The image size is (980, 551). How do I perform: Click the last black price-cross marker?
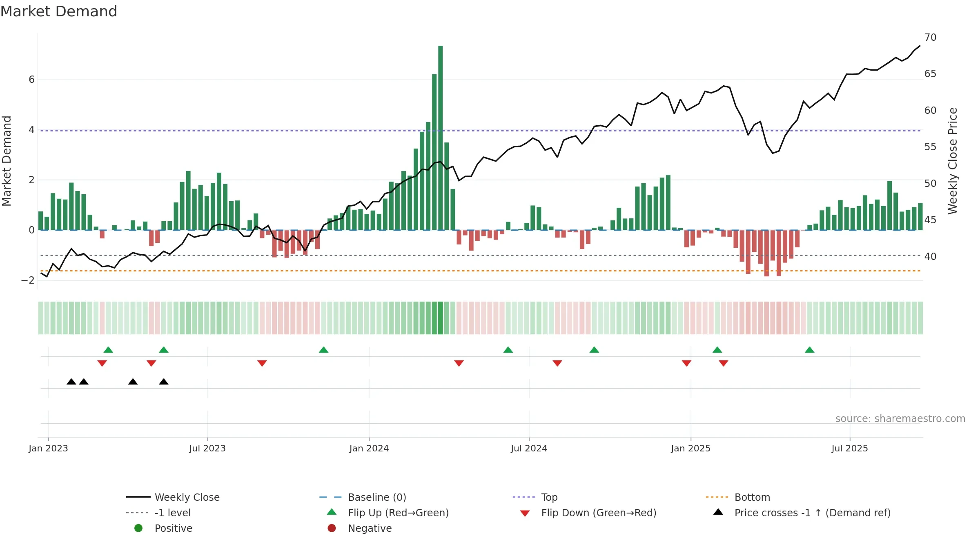pyautogui.click(x=164, y=382)
